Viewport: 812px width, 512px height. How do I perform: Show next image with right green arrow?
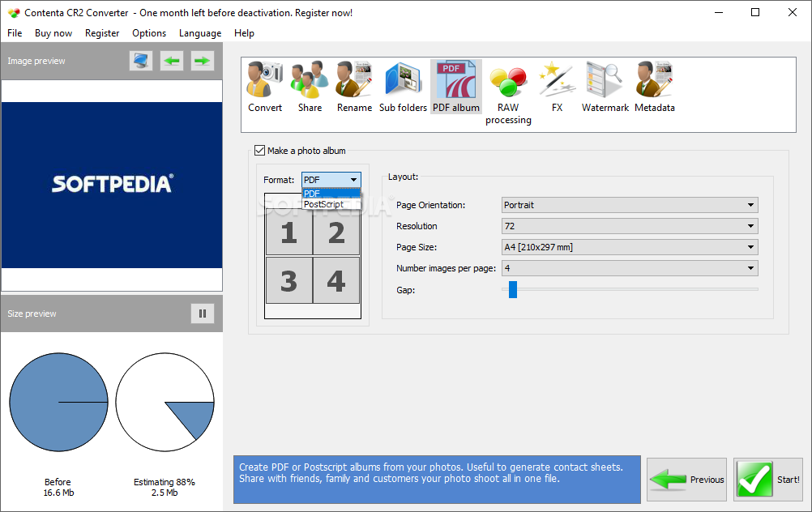(203, 61)
